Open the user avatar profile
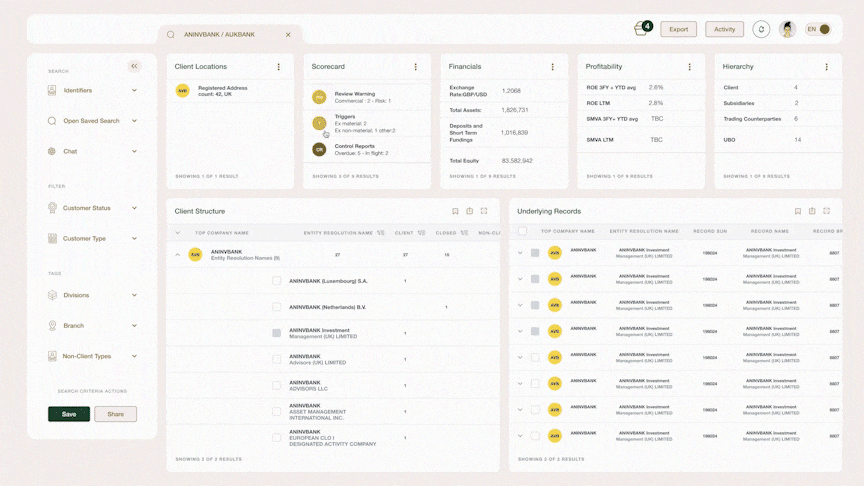Image resolution: width=864 pixels, height=486 pixels. coord(787,29)
